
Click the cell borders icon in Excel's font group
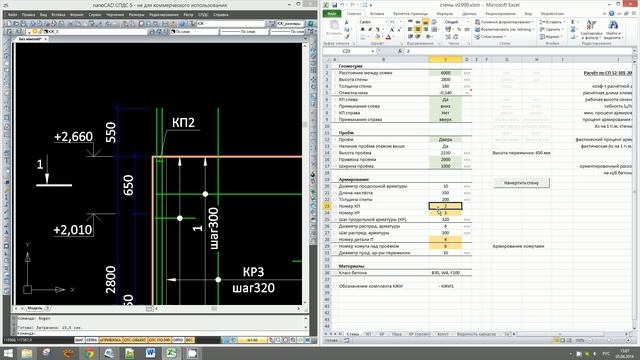[x=363, y=37]
